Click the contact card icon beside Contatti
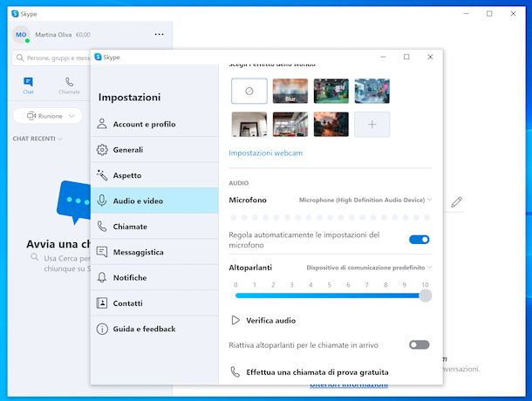Viewport: 532px width, 401px height. (x=102, y=303)
